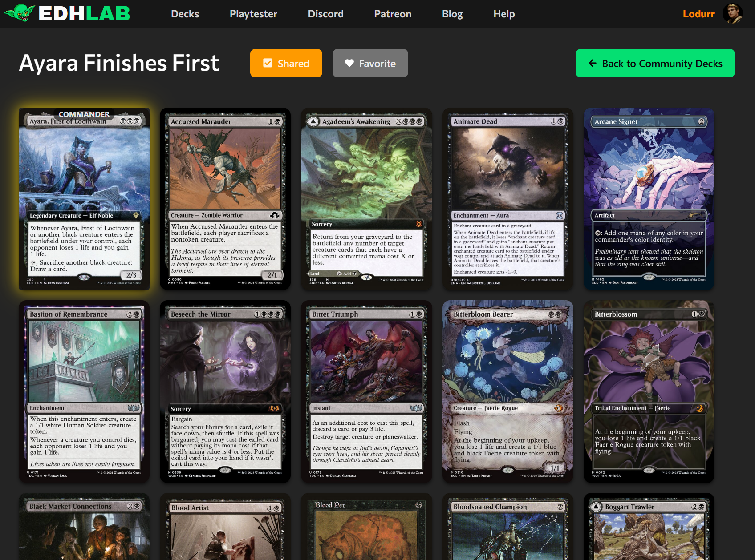Image resolution: width=755 pixels, height=560 pixels.
Task: Click the Lodurr username
Action: tap(698, 14)
